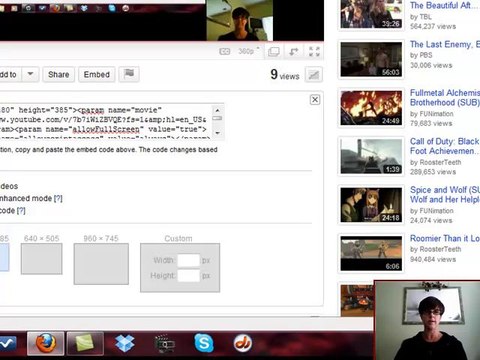Open the Fullmetal Alchemist thumbnail
Image resolution: width=480 pixels, height=360 pixels.
tap(371, 108)
